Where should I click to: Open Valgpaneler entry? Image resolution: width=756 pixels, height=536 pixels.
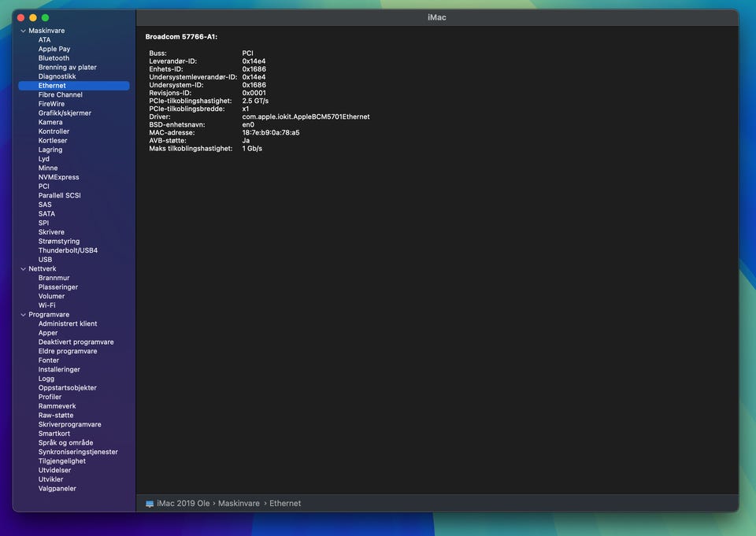[57, 489]
